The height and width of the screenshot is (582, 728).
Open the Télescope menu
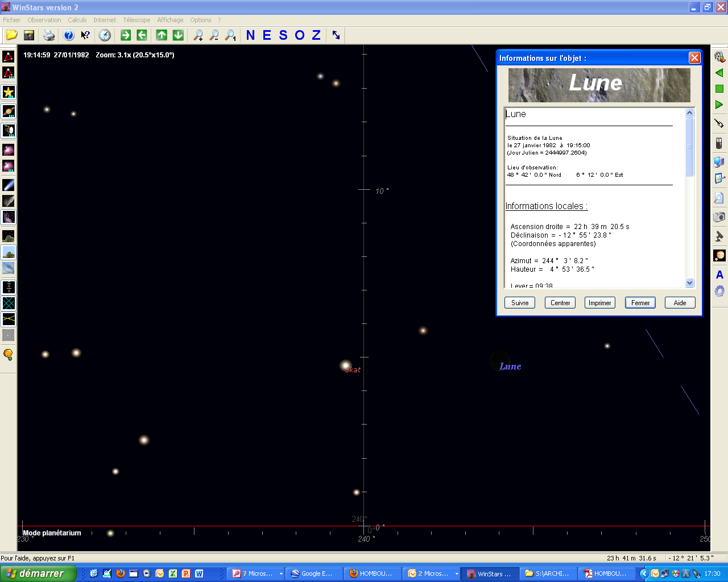(x=136, y=20)
